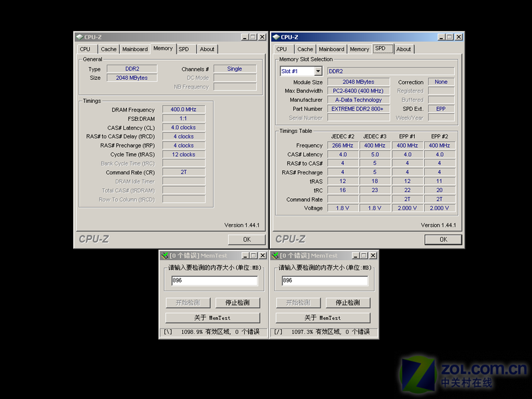Click 开始检测 in right MemTest window
The height and width of the screenshot is (399, 532).
(298, 303)
